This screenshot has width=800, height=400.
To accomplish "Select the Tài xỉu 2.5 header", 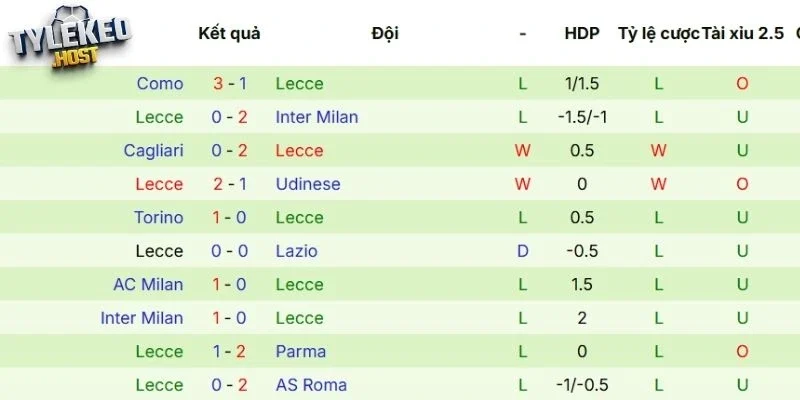I will click(742, 33).
